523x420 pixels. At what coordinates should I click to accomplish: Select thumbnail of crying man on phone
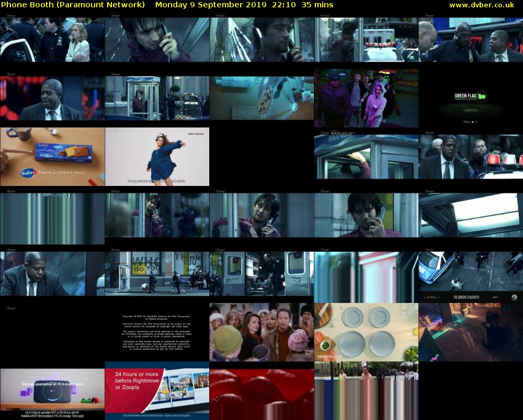coord(261,215)
